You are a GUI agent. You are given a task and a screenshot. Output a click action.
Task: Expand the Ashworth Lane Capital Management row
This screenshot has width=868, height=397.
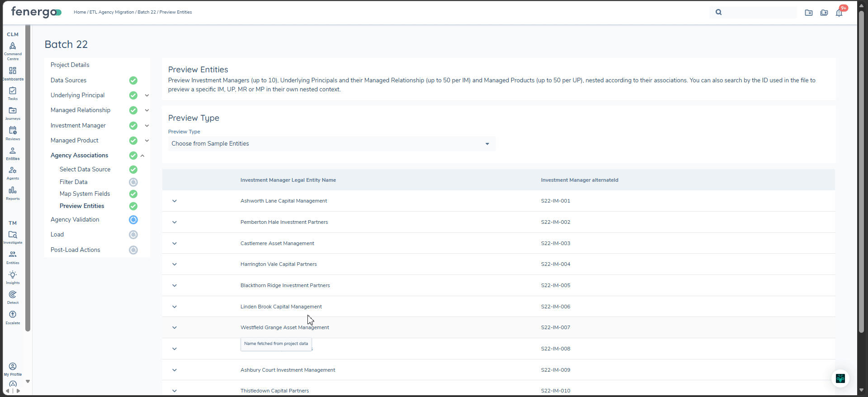(175, 201)
